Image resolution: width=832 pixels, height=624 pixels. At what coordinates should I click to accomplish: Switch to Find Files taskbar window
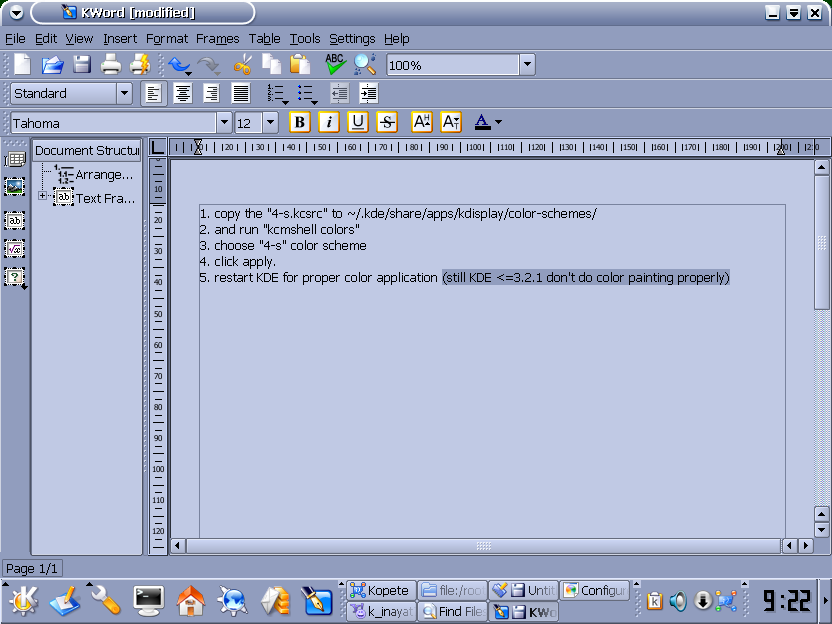(x=453, y=611)
